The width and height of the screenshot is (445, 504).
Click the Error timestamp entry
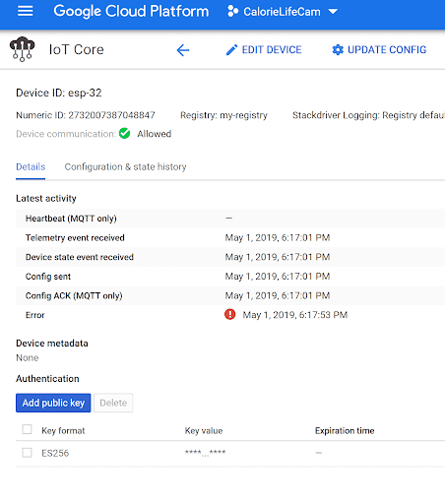tap(295, 315)
